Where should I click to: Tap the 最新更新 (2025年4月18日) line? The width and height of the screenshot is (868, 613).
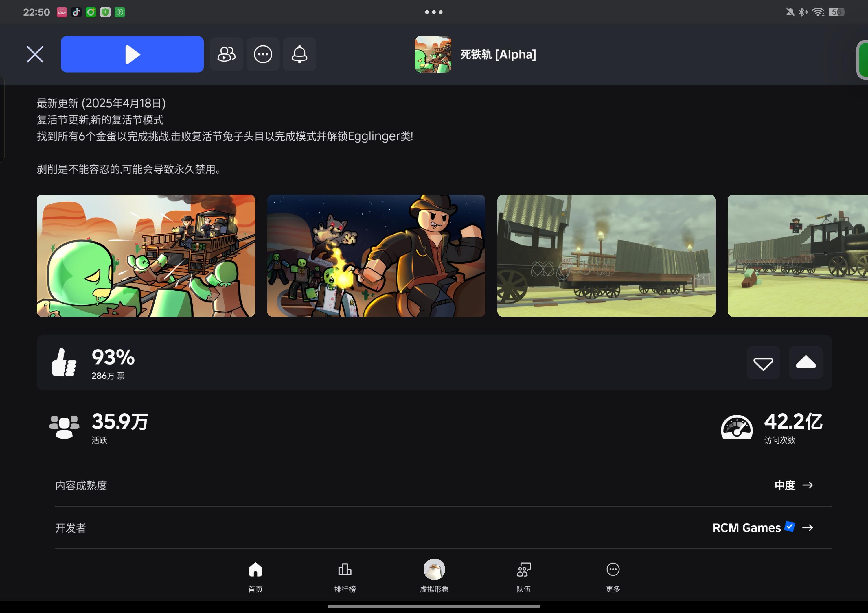coord(101,103)
